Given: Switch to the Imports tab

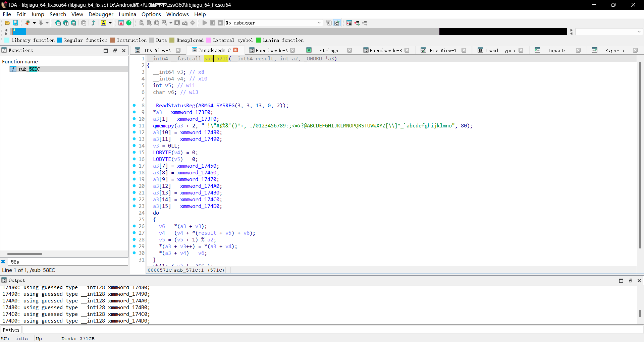Looking at the screenshot, I should (x=557, y=50).
